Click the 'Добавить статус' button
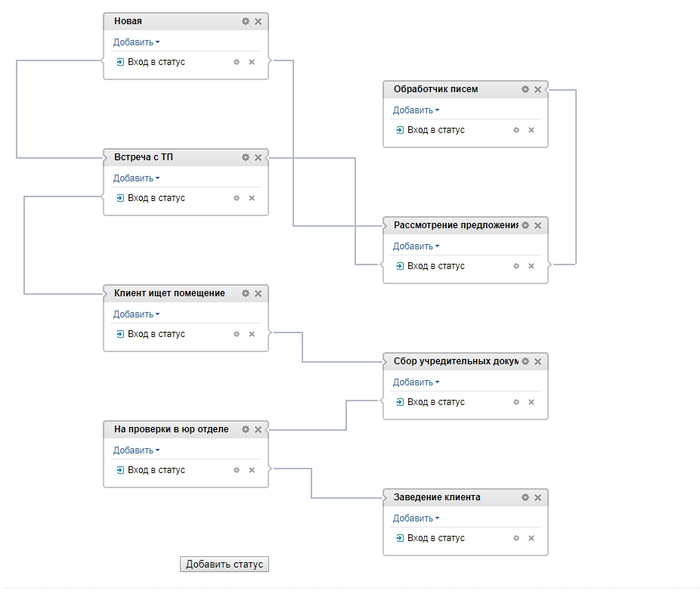 pyautogui.click(x=225, y=565)
